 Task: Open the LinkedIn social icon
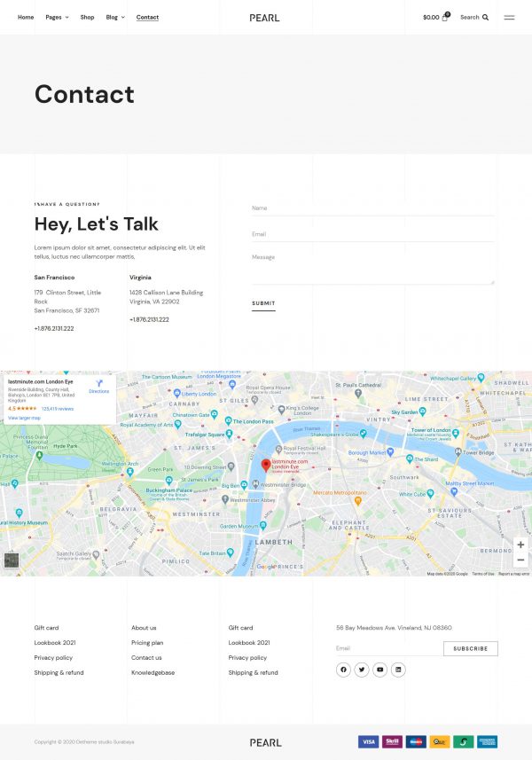coord(398,670)
